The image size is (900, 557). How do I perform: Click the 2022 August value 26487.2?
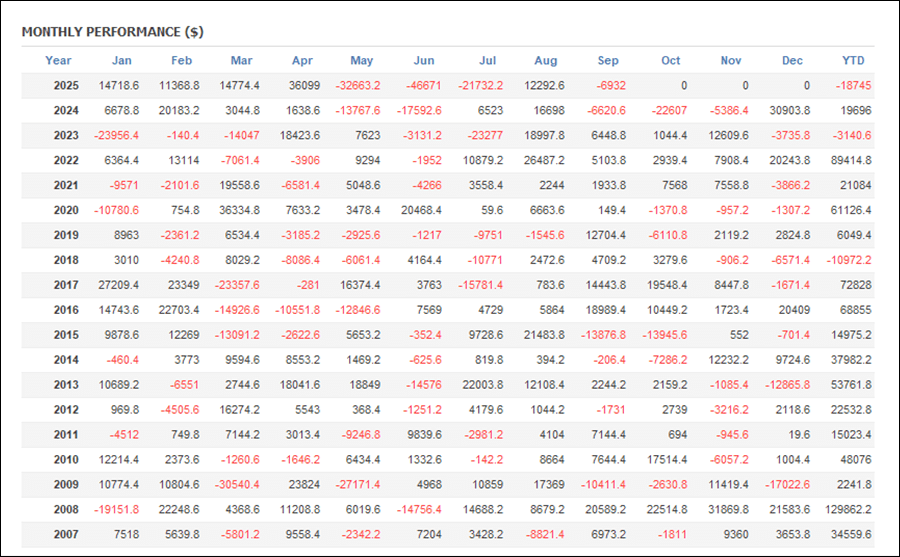[x=546, y=160]
